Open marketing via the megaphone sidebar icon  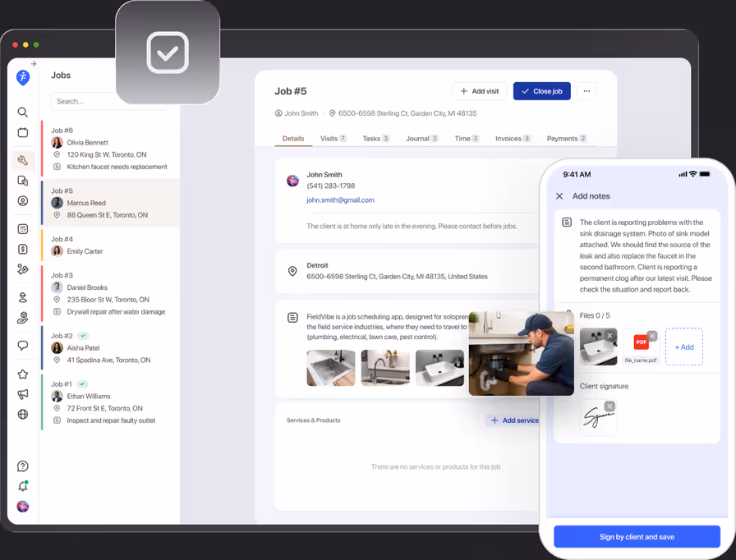tap(22, 394)
